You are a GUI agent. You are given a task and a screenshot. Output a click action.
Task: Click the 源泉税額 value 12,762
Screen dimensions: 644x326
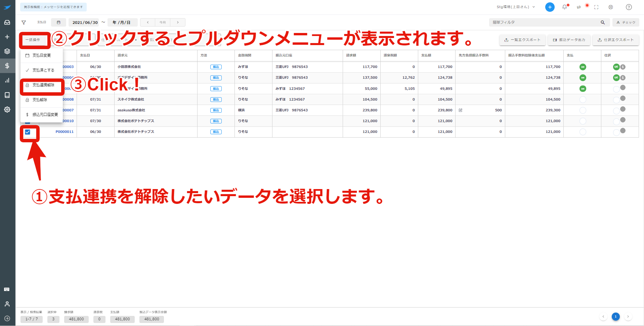point(409,78)
